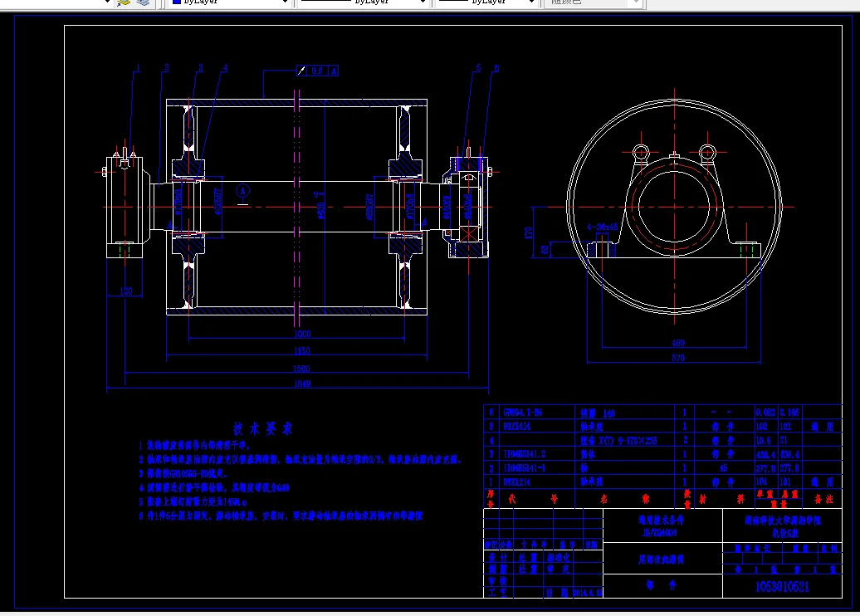Screen dimensions: 860x616
Task: Select the DTZ1214 code in parts list
Action: point(516,482)
